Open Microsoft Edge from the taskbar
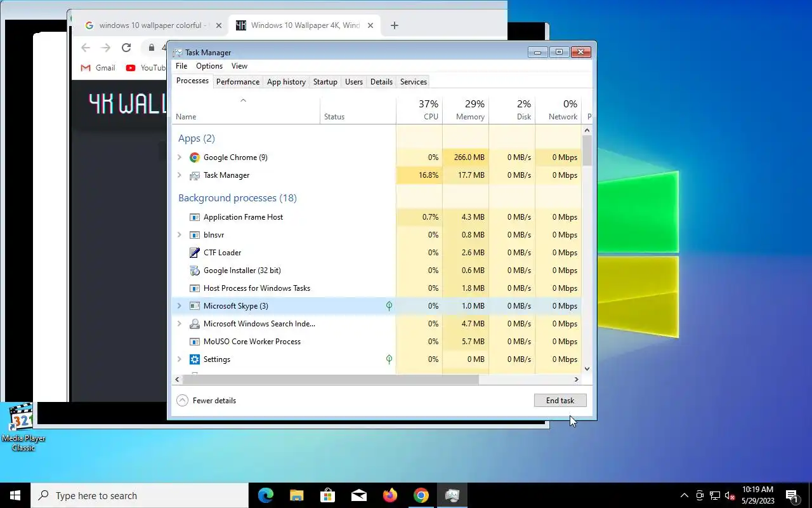Image resolution: width=812 pixels, height=508 pixels. pos(265,495)
